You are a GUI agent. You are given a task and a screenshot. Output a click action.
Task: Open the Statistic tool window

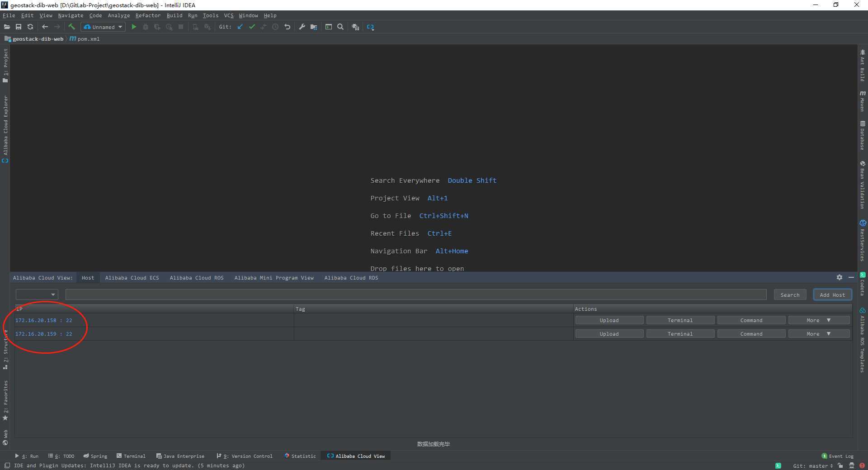click(300, 456)
